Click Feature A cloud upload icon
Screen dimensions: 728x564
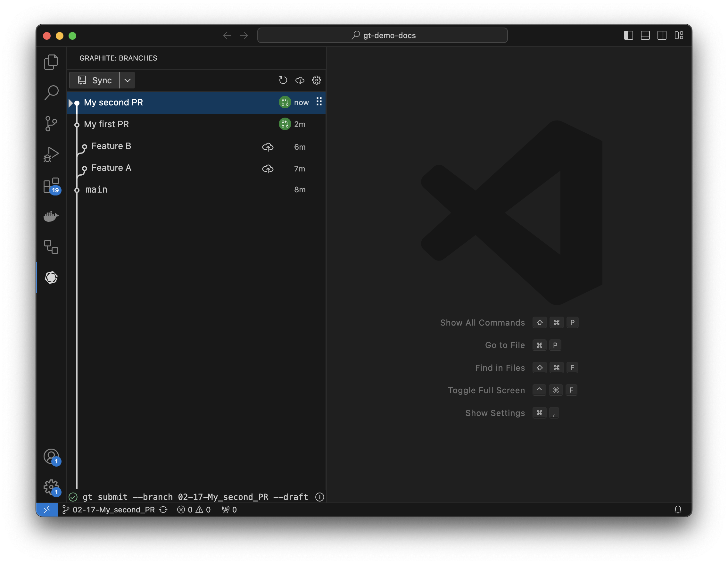[x=268, y=169]
